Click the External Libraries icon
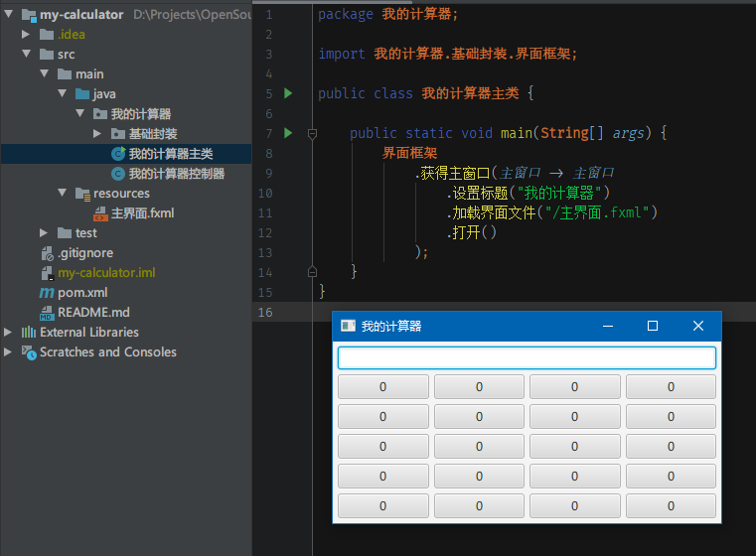The width and height of the screenshot is (756, 556). pos(29,332)
